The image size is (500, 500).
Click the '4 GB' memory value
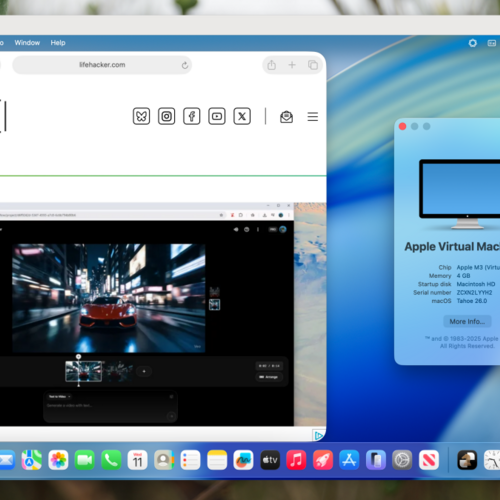pos(463,276)
